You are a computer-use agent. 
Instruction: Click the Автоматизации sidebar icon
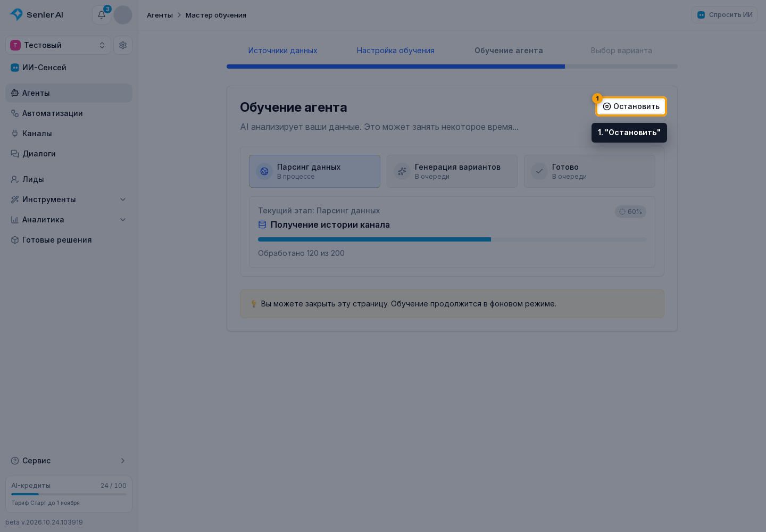[15, 113]
